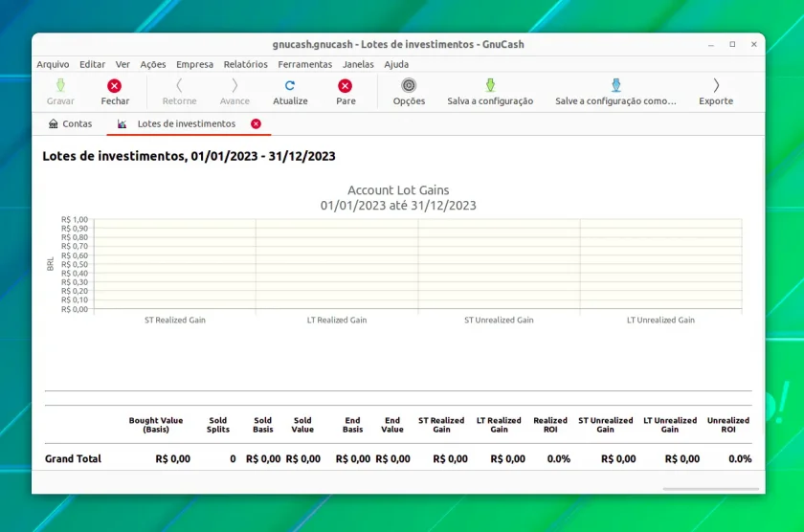Click the chart icon on the report tab
This screenshot has width=804, height=532.
122,124
